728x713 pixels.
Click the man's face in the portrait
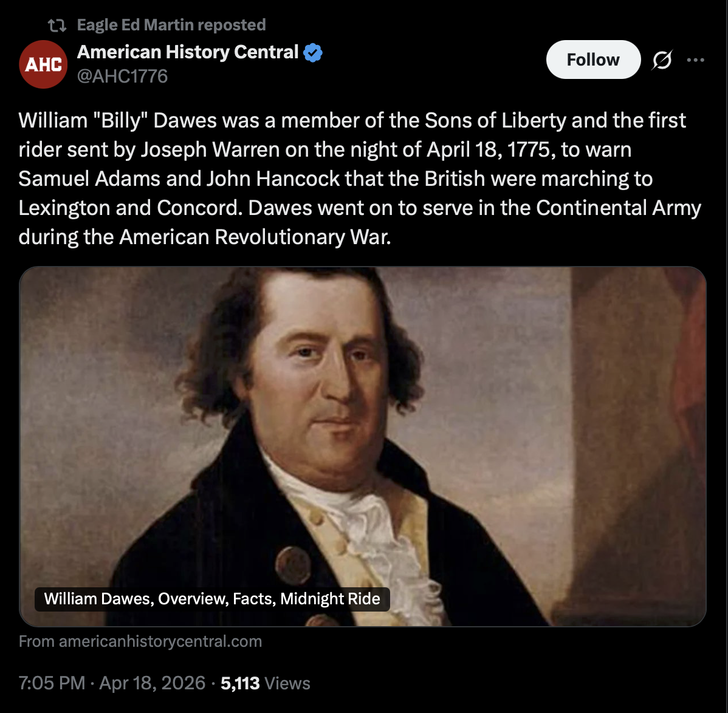tap(322, 377)
